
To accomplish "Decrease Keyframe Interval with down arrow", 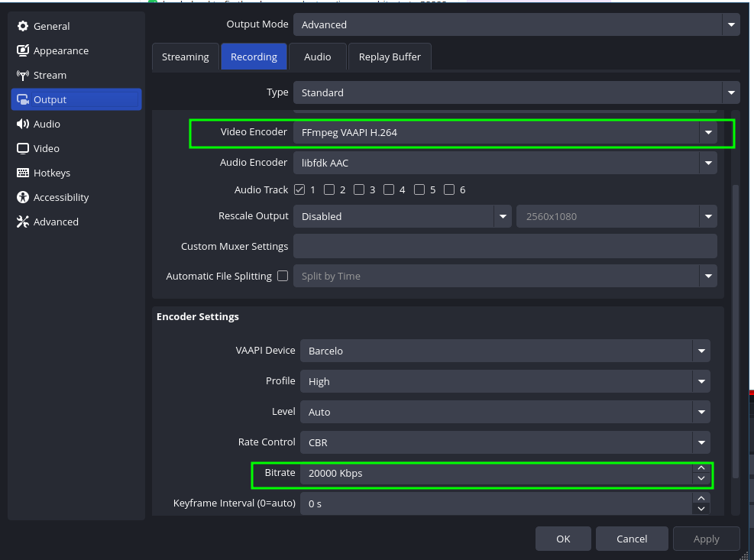I will click(x=701, y=509).
